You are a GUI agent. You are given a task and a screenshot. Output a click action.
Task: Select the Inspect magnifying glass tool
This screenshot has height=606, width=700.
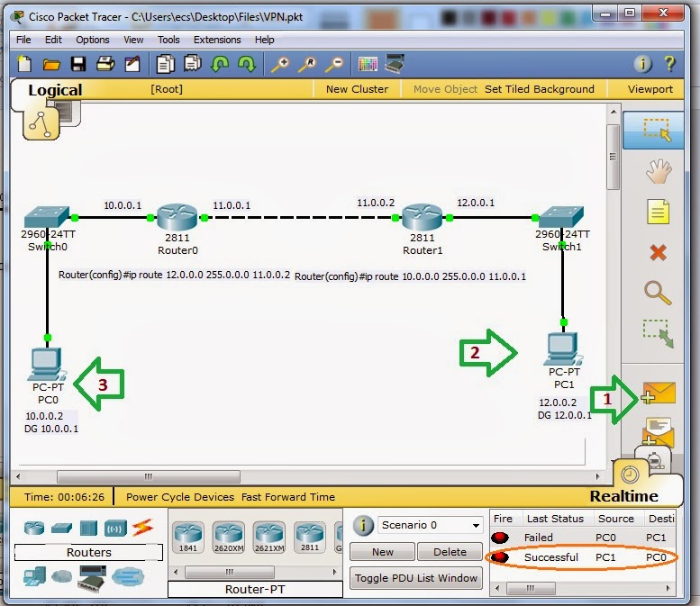click(x=658, y=293)
